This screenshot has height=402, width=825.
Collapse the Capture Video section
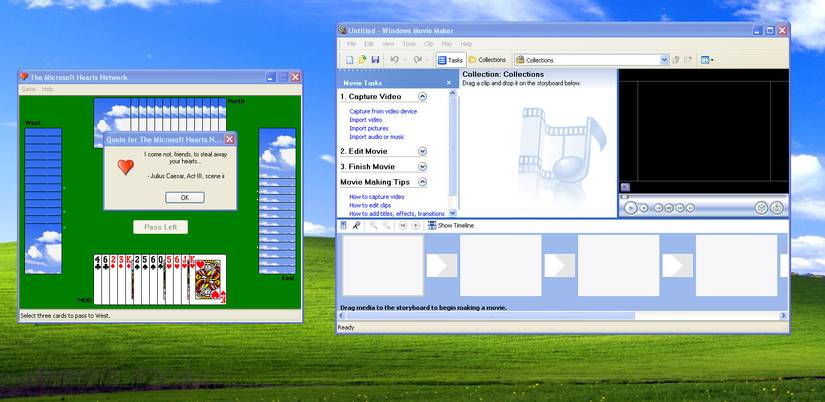pos(422,96)
